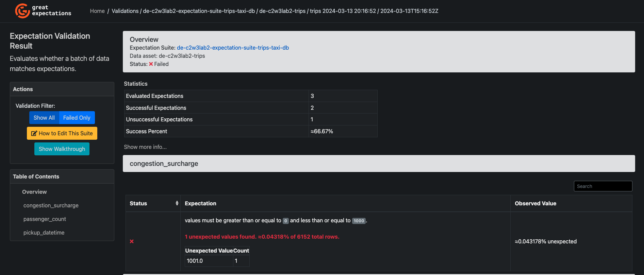Select the Show All validation filter

44,118
